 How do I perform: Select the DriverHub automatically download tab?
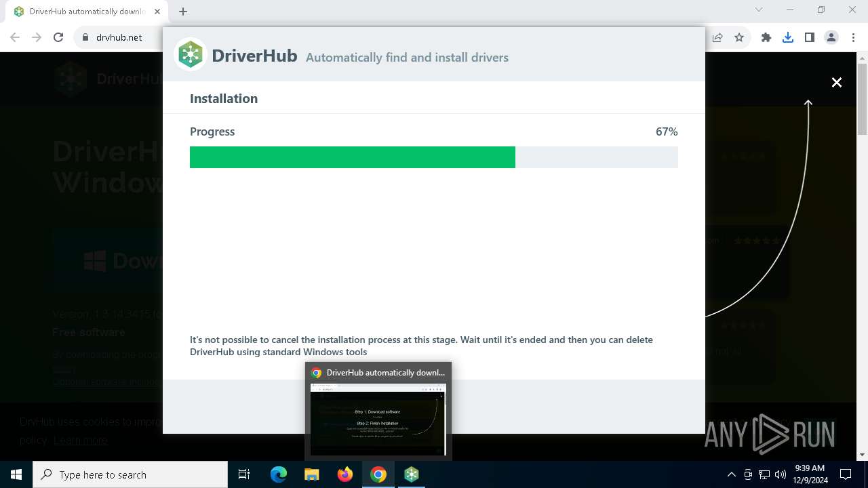click(87, 12)
